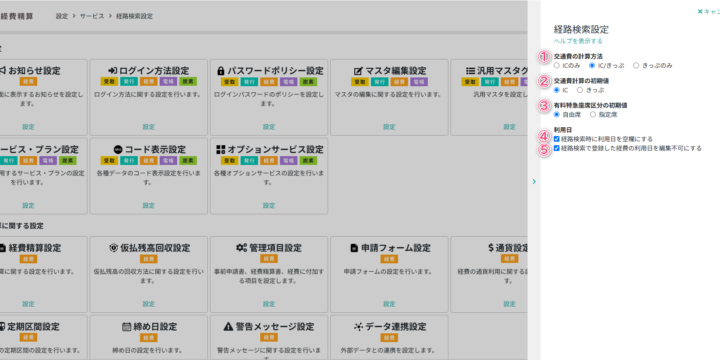Screen dimensions: 720x360
Task: Open 設定 link under 申請フォーム設定
Action: click(389, 304)
